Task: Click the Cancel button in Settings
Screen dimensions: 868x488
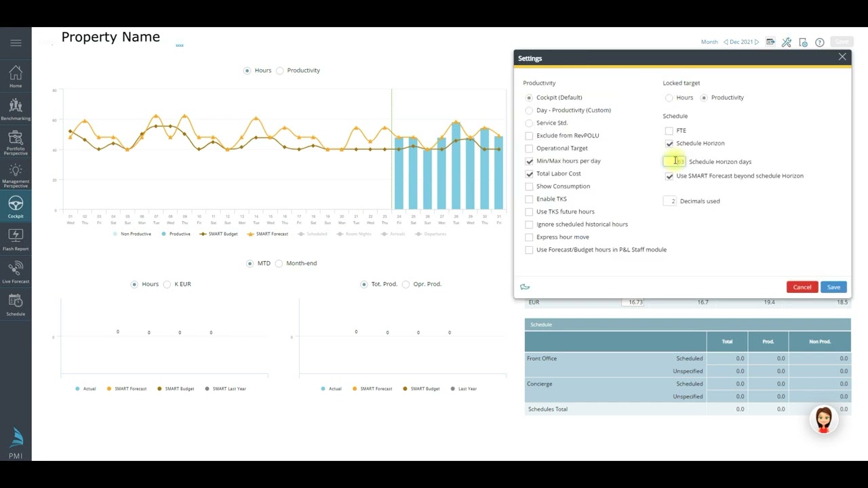Action: (802, 287)
